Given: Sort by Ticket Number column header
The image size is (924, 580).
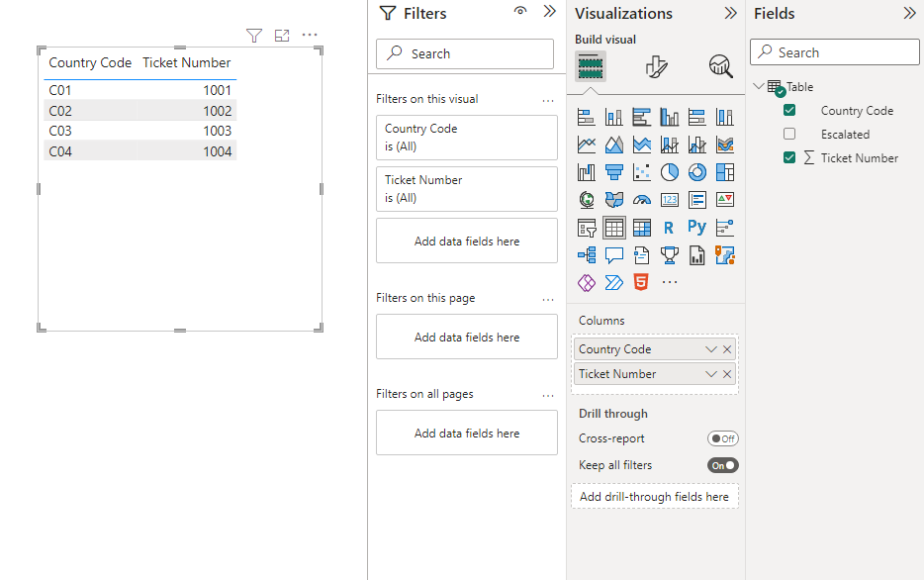Looking at the screenshot, I should (x=186, y=62).
